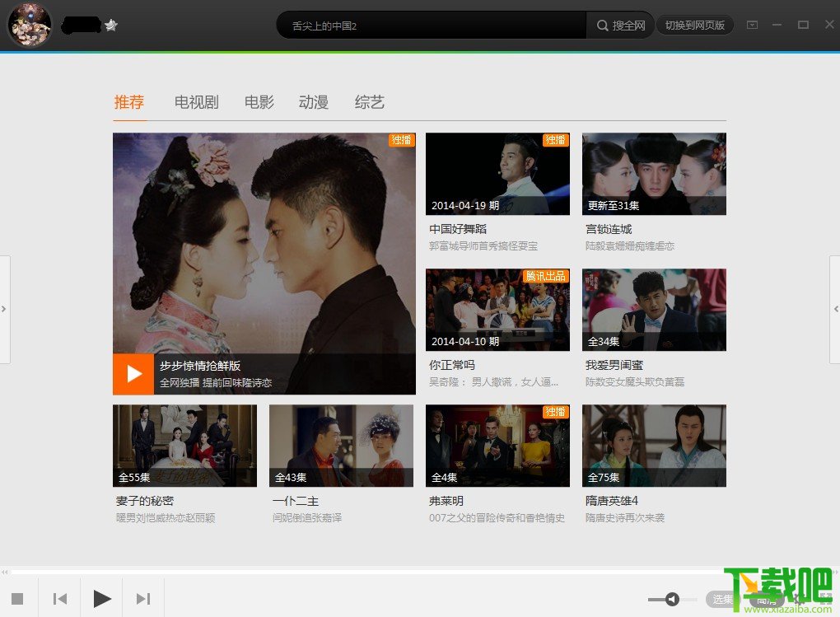Click the 宫锁连城 title link
840x617 pixels.
609,229
